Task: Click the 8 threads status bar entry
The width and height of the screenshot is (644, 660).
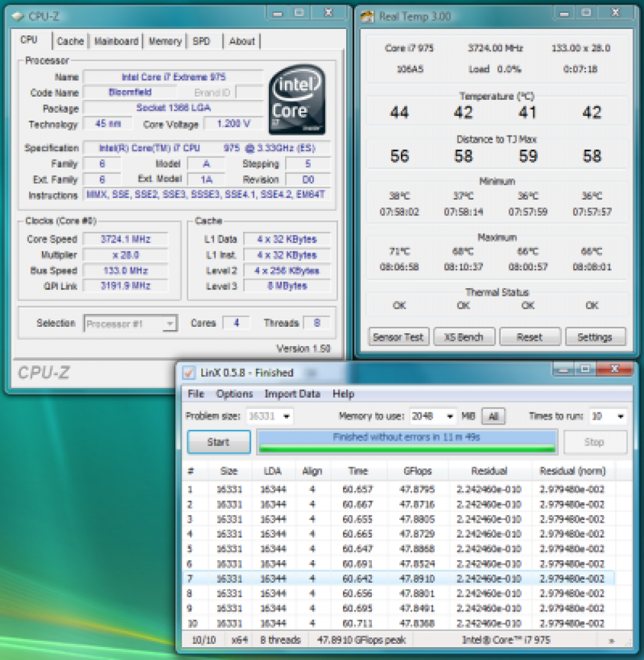Action: click(280, 640)
